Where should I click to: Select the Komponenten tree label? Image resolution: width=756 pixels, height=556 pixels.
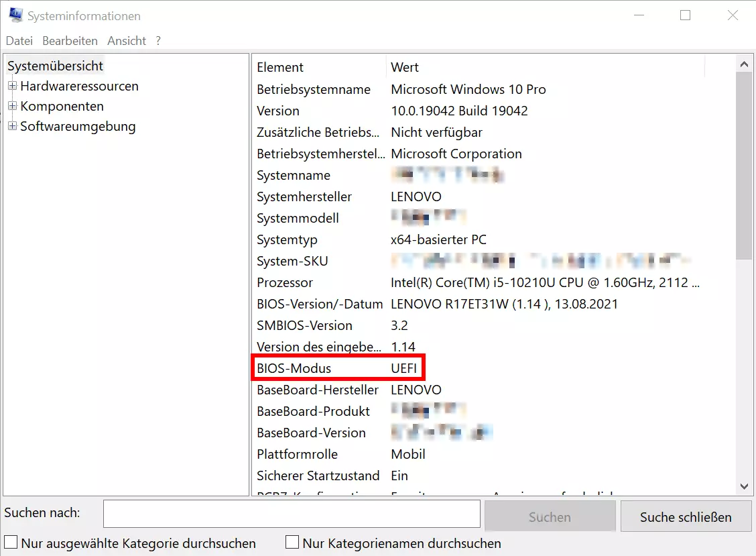pyautogui.click(x=62, y=106)
